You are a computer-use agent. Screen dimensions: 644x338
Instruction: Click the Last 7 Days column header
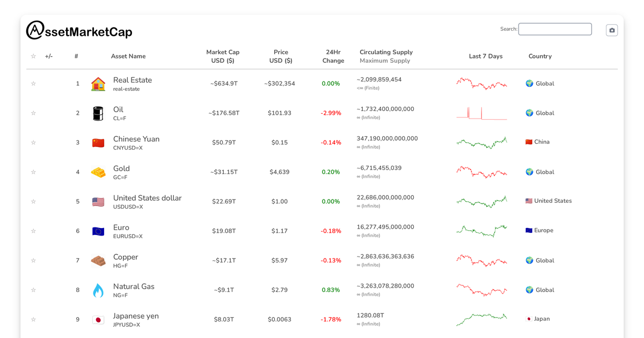pyautogui.click(x=486, y=56)
